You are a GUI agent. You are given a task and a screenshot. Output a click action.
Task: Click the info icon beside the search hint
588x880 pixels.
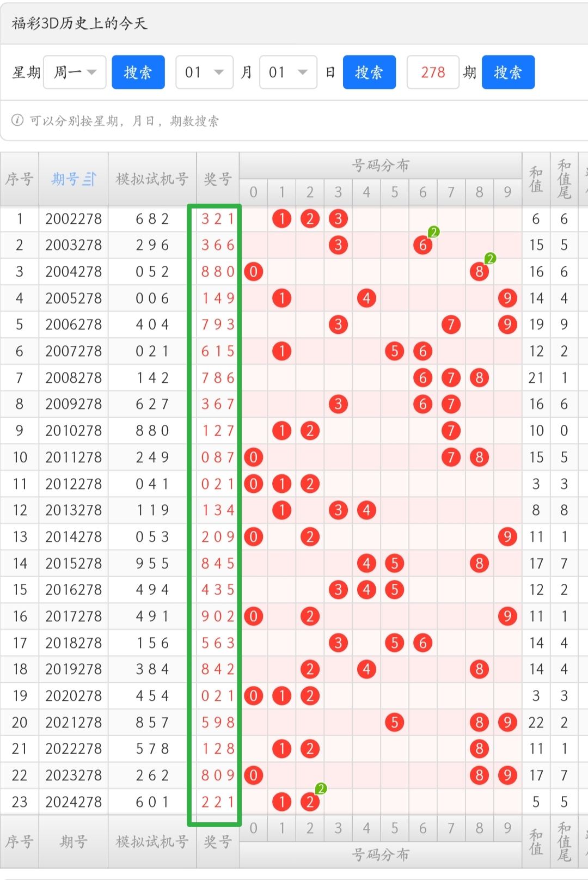click(x=17, y=120)
